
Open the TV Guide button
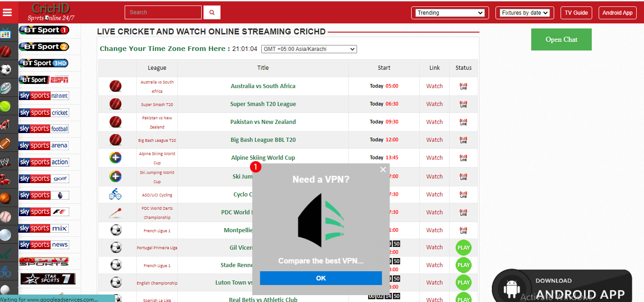coord(576,13)
